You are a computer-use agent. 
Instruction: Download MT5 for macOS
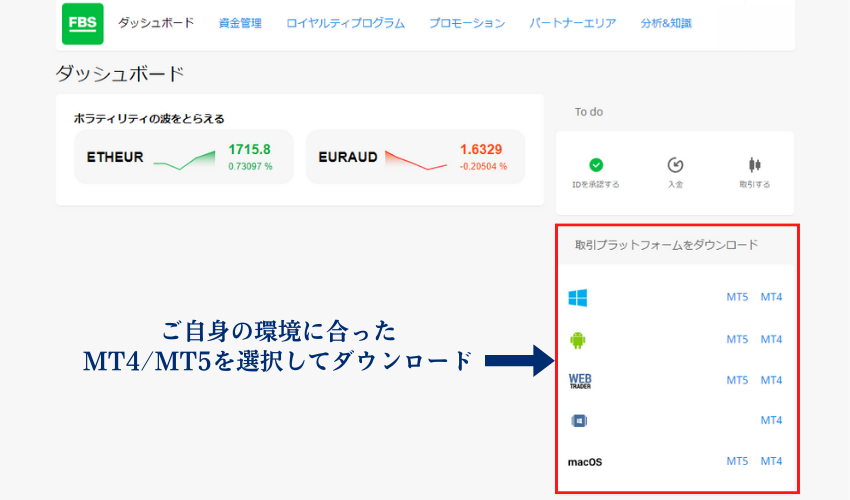coord(737,461)
